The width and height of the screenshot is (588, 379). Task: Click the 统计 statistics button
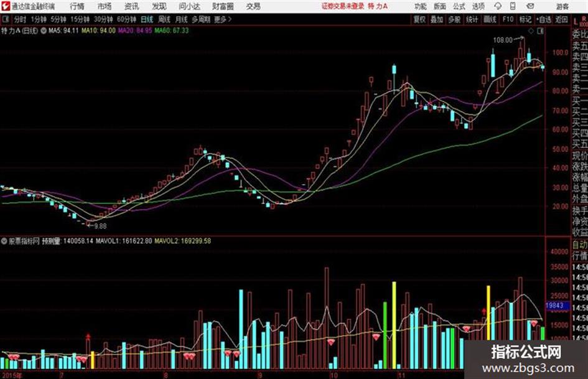click(x=472, y=19)
